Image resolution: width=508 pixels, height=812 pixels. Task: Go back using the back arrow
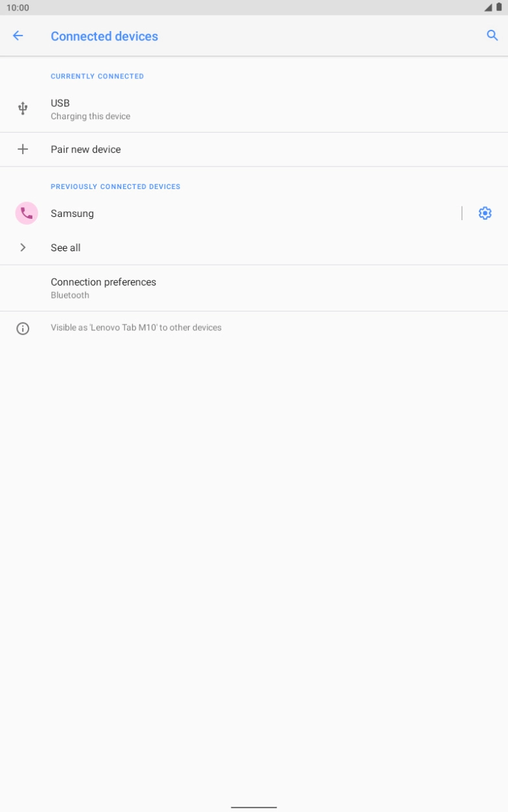18,36
